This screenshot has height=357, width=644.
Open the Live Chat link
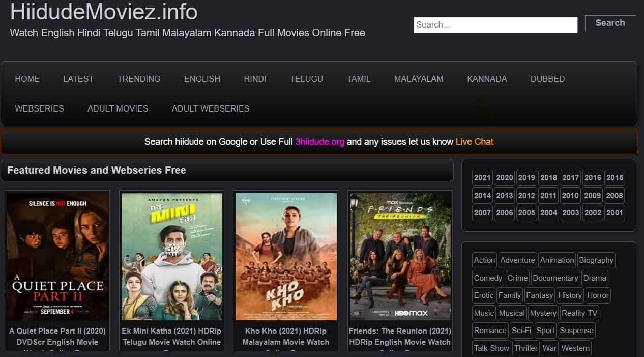tap(475, 142)
